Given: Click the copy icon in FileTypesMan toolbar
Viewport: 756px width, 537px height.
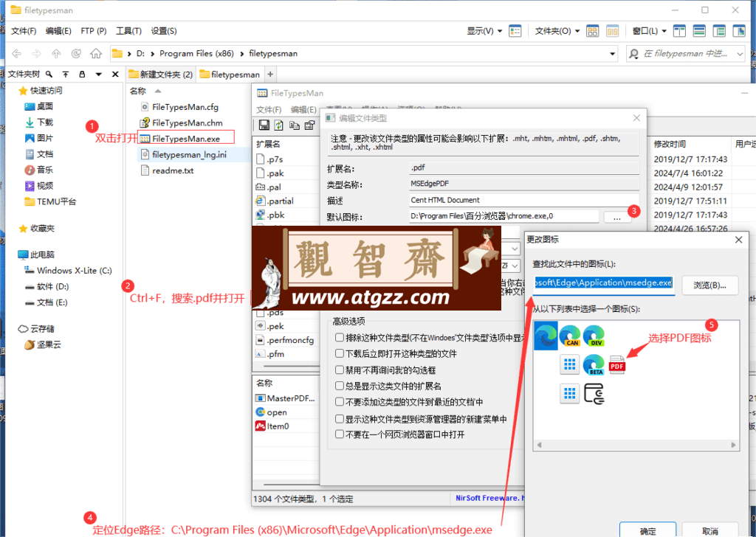Looking at the screenshot, I should click(x=294, y=125).
